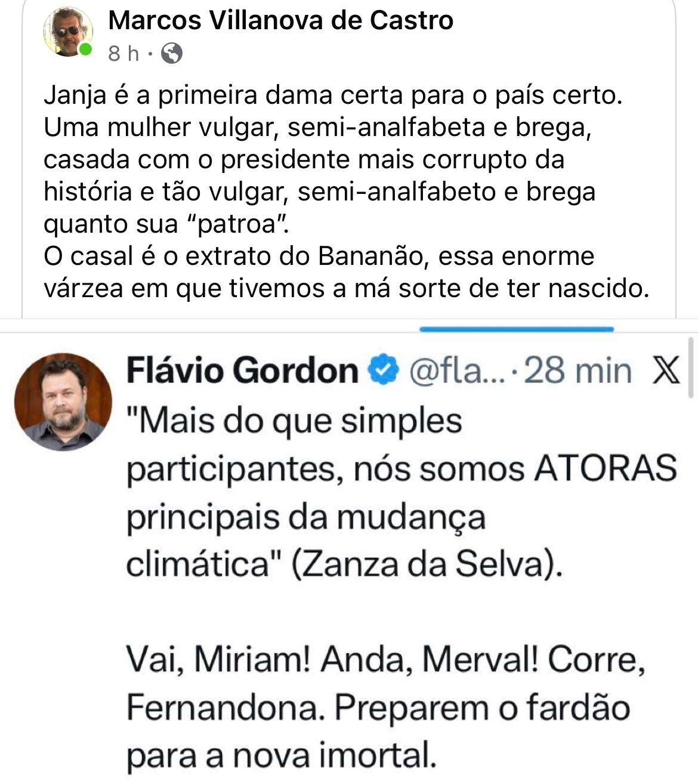This screenshot has height=784, width=698.
Task: Open Marcos Villanova de Castro's name link
Action: tap(280, 21)
